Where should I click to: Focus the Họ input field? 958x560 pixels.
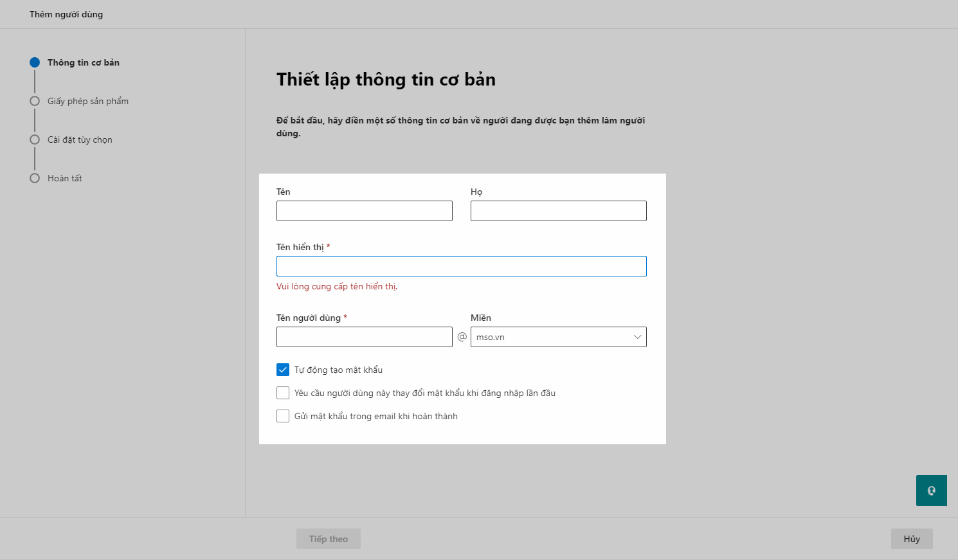pos(558,211)
